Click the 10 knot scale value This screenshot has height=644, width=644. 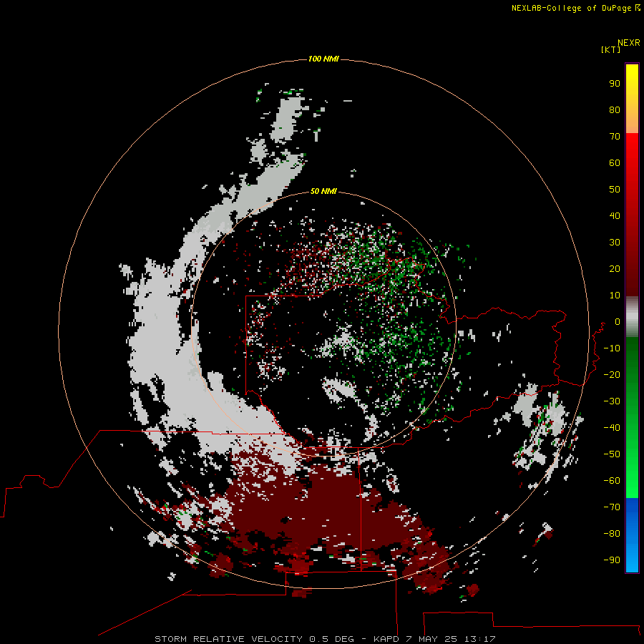pos(615,296)
